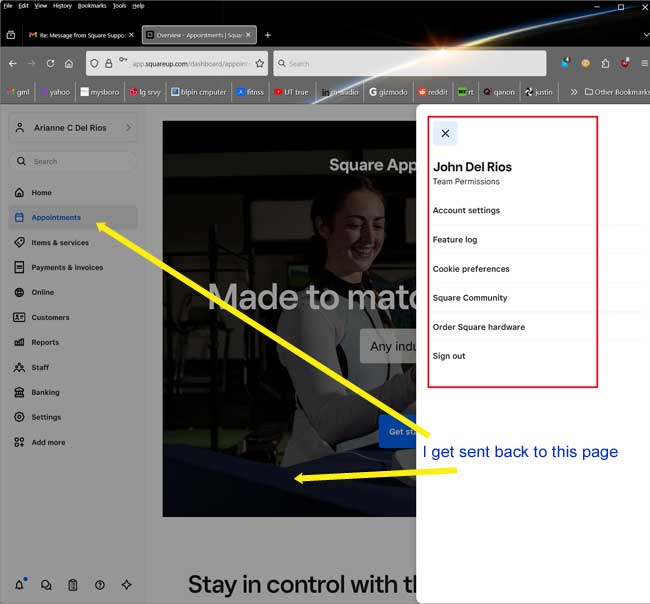Click the Payments & invoices icon
The image size is (650, 604).
coord(19,267)
